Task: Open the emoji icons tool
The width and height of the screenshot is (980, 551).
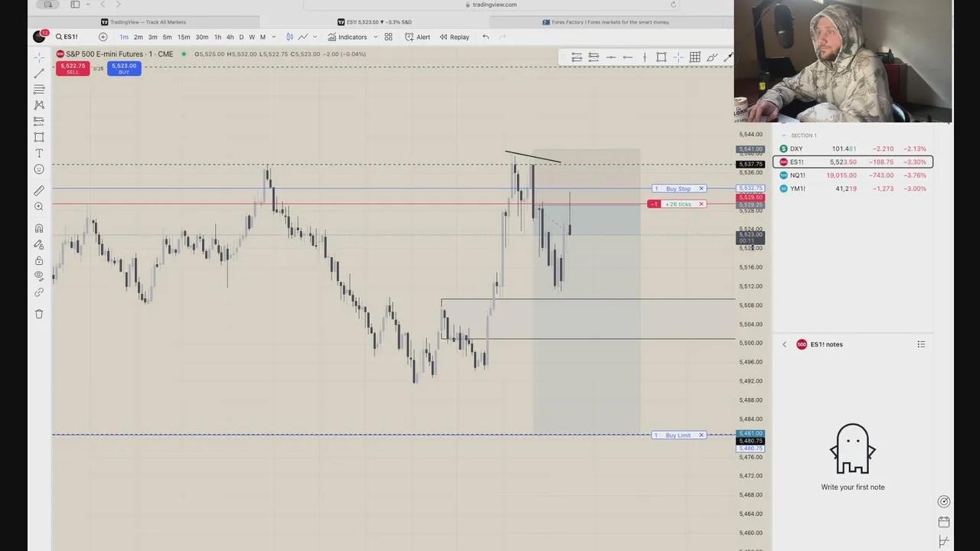Action: click(39, 169)
